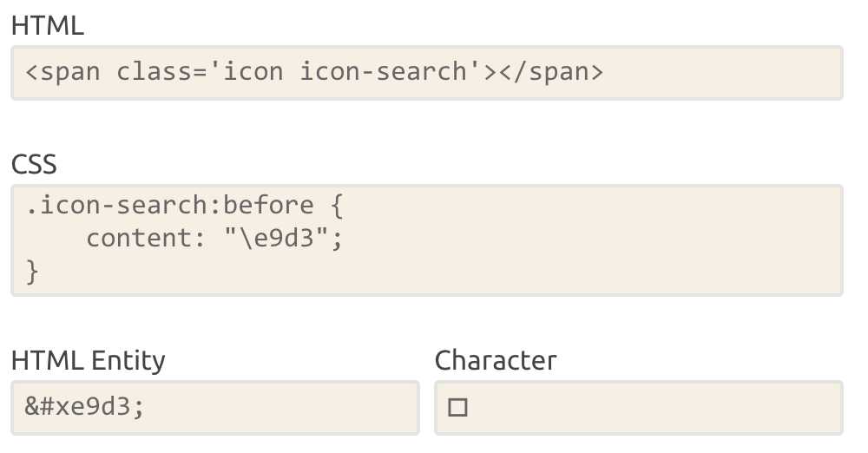Click the "Character" label

coord(496,359)
